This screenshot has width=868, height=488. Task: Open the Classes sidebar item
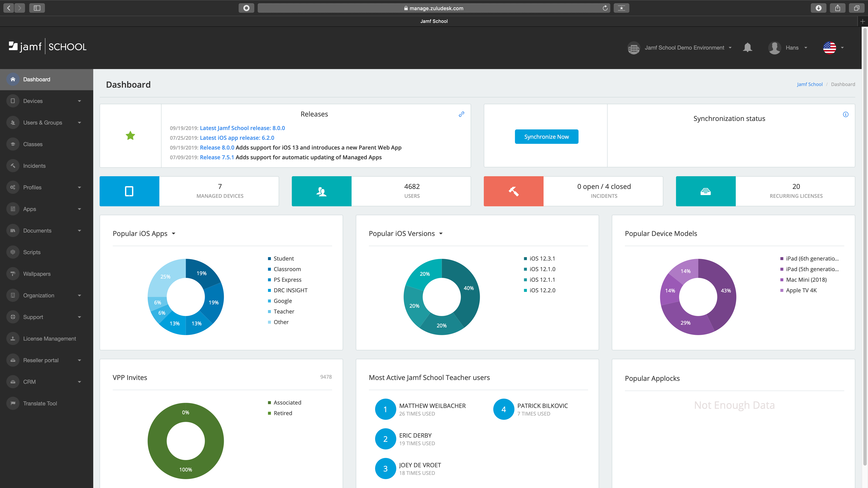(x=46, y=144)
